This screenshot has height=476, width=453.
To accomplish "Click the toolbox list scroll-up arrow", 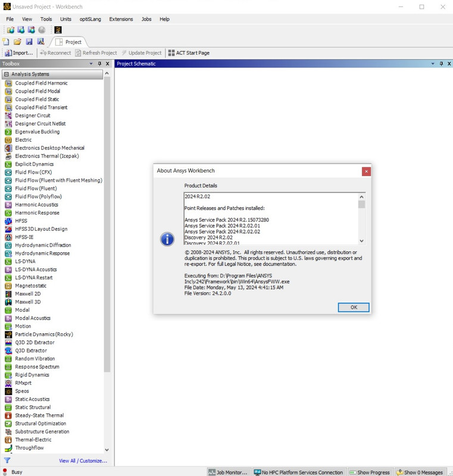I will (107, 73).
